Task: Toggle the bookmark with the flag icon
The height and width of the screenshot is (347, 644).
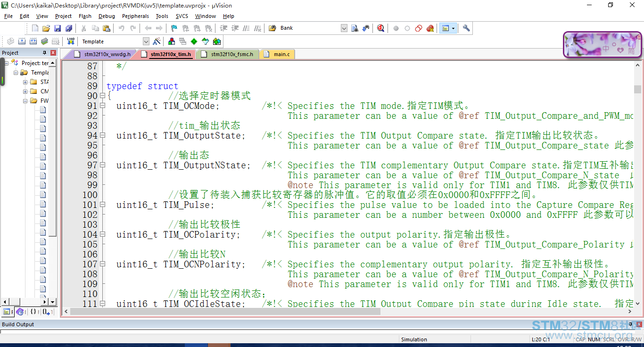Action: (x=174, y=28)
